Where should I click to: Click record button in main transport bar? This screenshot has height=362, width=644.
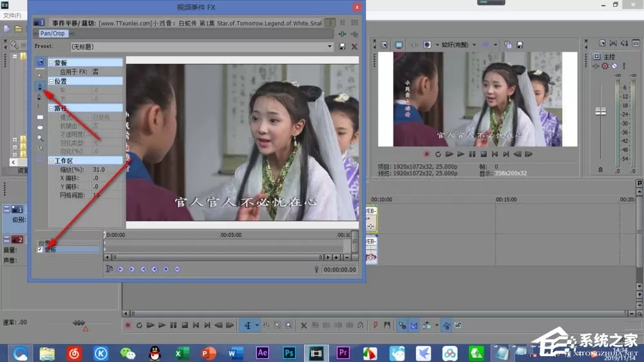(x=128, y=325)
